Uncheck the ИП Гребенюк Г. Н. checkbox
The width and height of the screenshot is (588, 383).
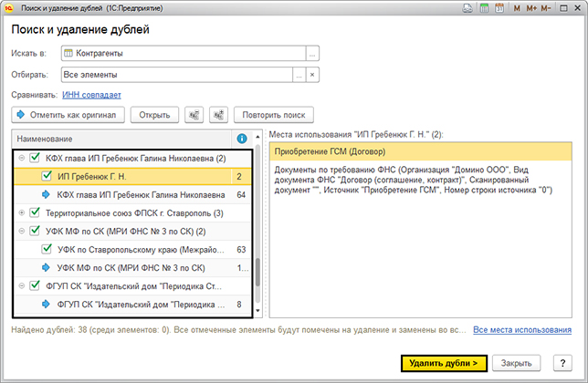pyautogui.click(x=47, y=176)
